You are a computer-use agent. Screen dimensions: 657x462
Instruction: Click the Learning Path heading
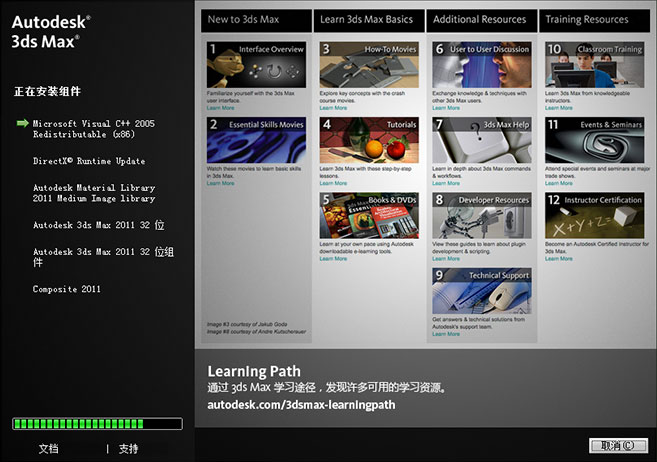tap(254, 372)
